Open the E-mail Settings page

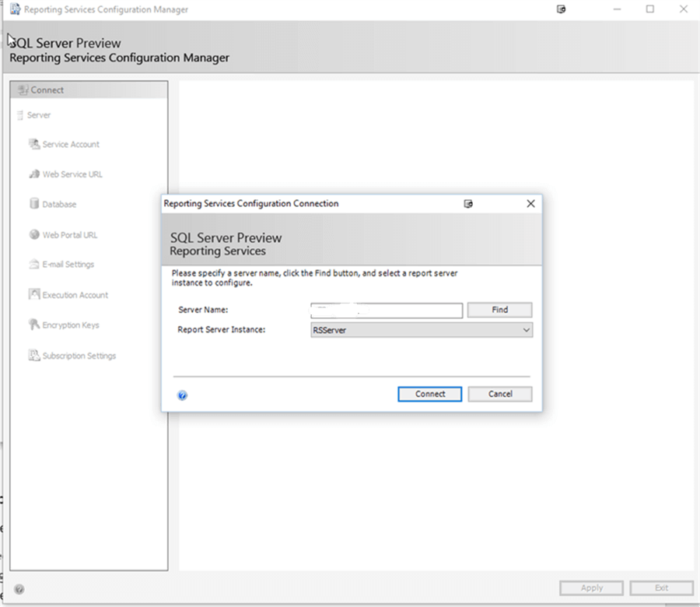tap(68, 265)
